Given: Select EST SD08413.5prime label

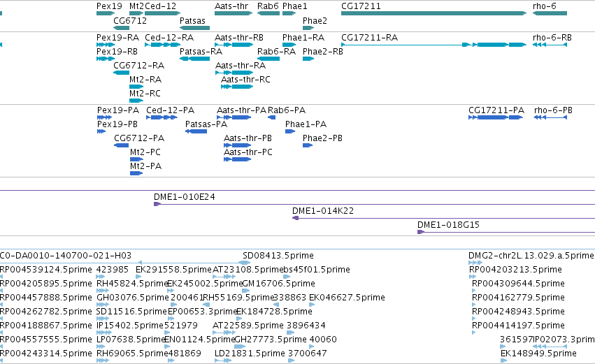Looking at the screenshot, I should tap(278, 256).
